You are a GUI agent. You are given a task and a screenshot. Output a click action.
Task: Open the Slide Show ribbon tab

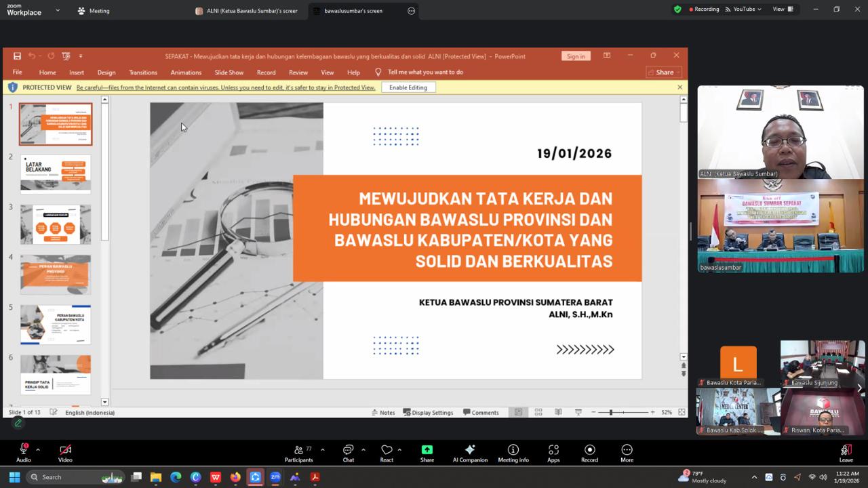click(229, 73)
